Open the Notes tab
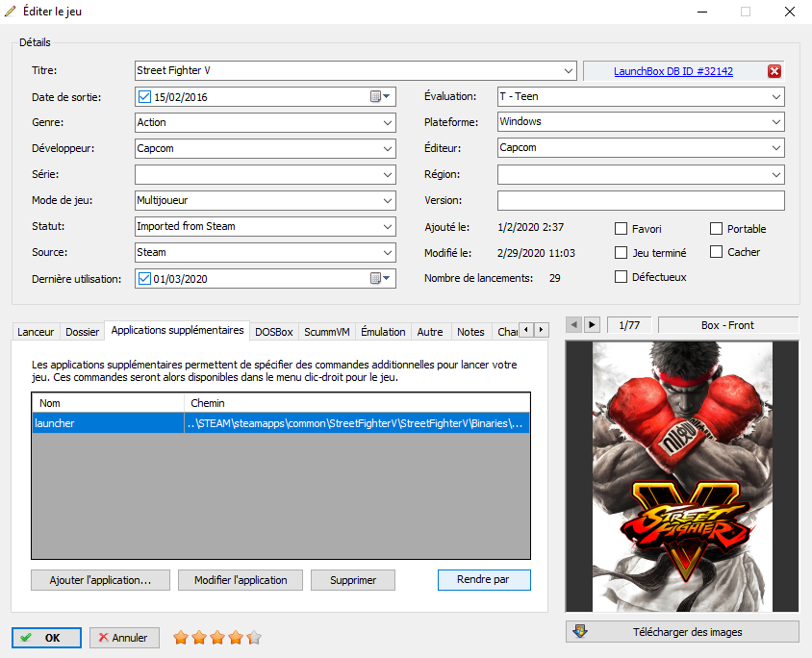The height and width of the screenshot is (658, 812). point(470,332)
